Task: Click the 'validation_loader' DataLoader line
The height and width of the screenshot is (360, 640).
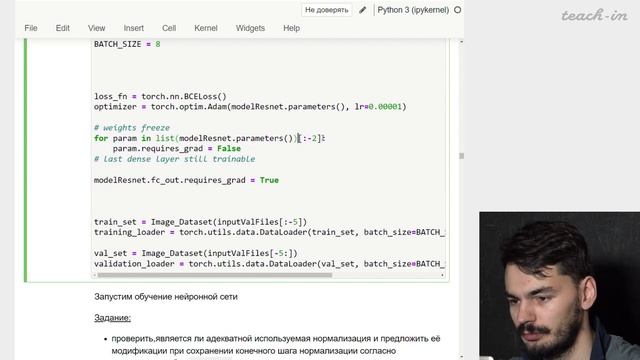Action: click(x=269, y=264)
